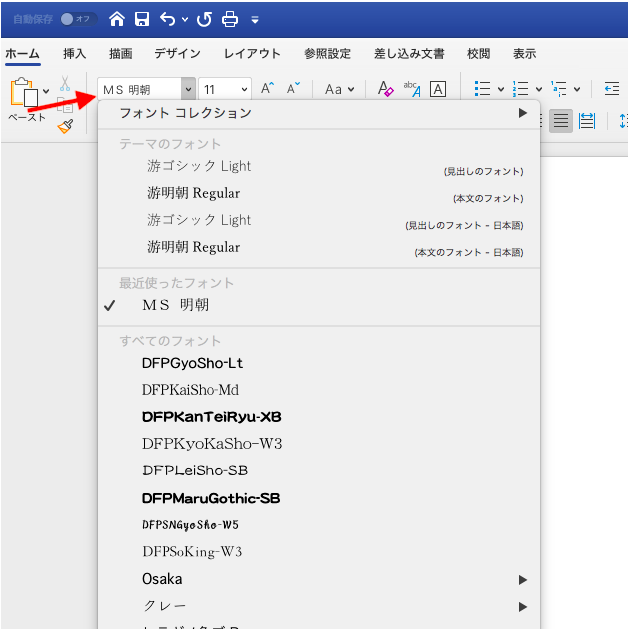Screen dimensions: 631x629
Task: Click the font name field MS 明朝
Action: click(x=139, y=89)
